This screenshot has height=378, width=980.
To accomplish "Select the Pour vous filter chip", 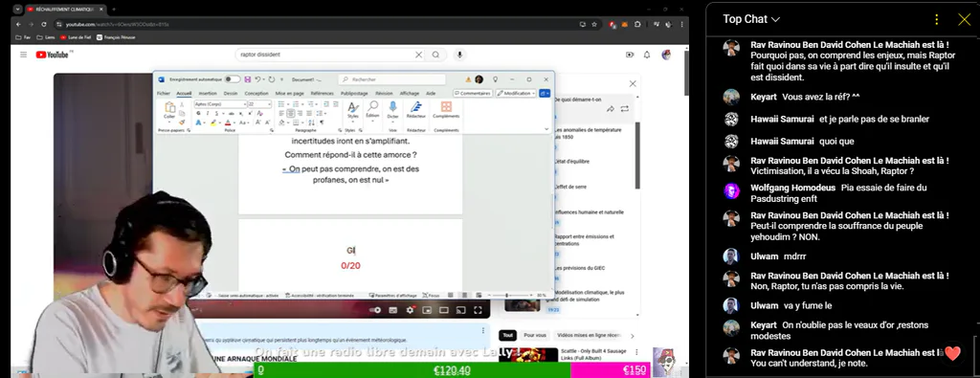I will pos(535,336).
